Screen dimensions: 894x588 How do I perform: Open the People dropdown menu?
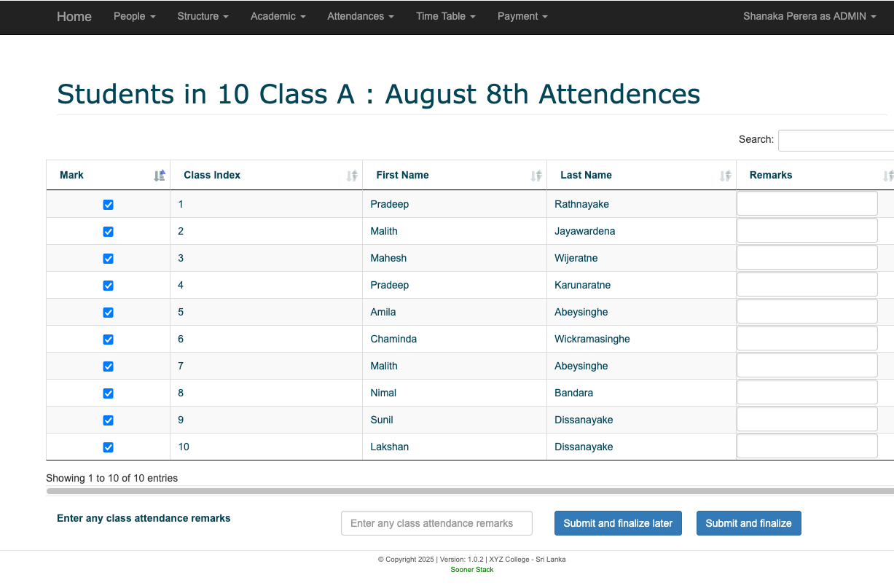134,16
